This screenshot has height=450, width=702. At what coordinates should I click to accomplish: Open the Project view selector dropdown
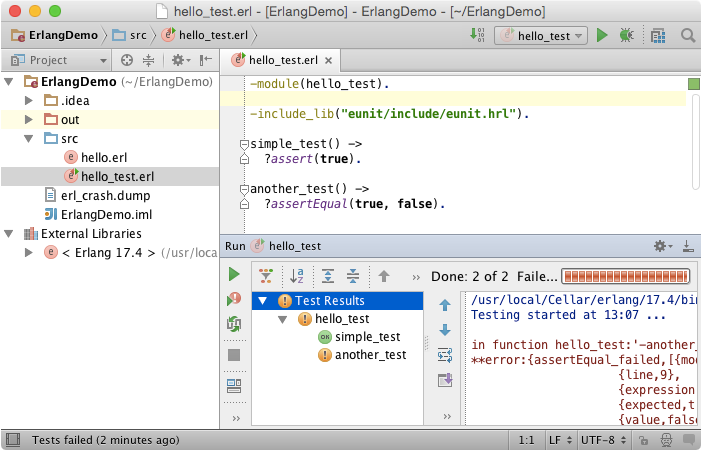(61, 60)
